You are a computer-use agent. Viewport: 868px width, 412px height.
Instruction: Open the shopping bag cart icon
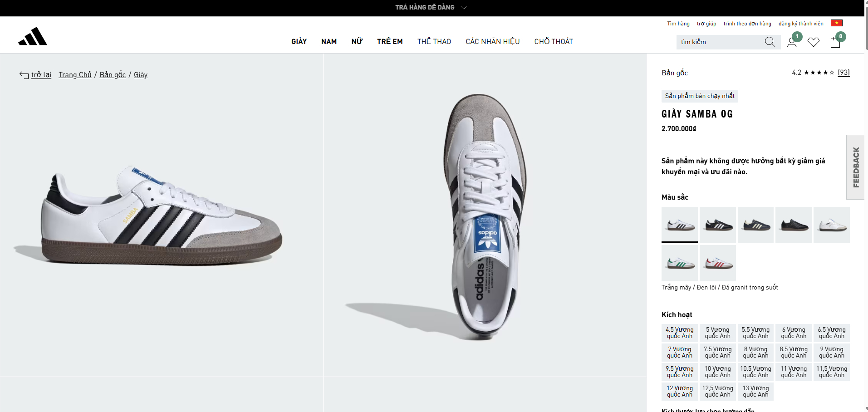click(x=835, y=42)
